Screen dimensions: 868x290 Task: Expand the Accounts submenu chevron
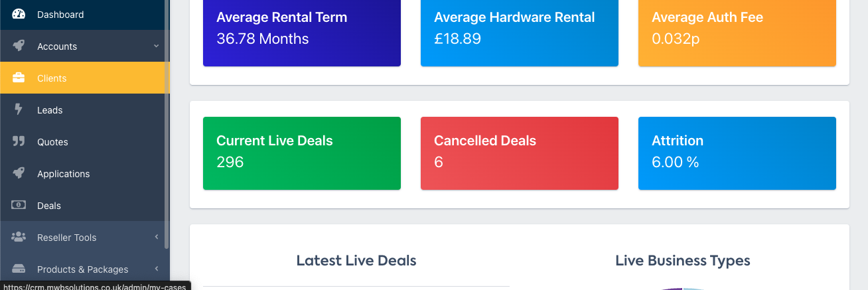[x=156, y=46]
